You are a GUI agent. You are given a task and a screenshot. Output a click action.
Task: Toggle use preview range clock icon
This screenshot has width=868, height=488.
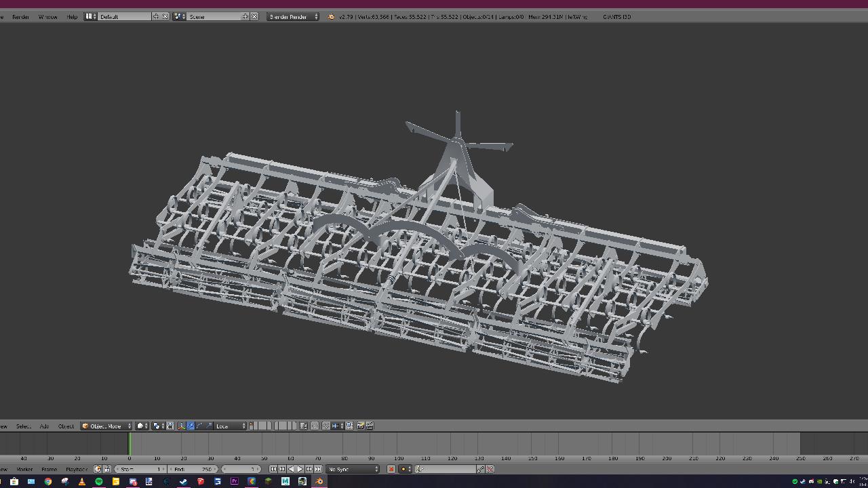click(98, 469)
